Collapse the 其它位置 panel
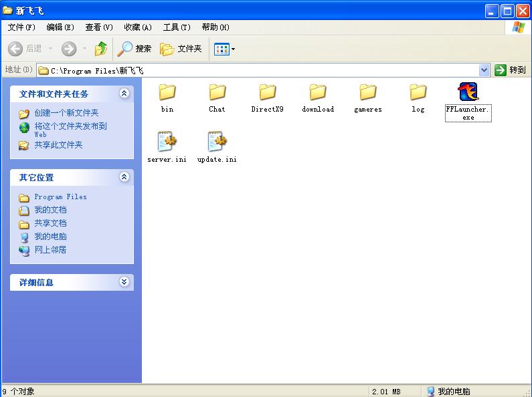This screenshot has height=397, width=532. point(124,177)
